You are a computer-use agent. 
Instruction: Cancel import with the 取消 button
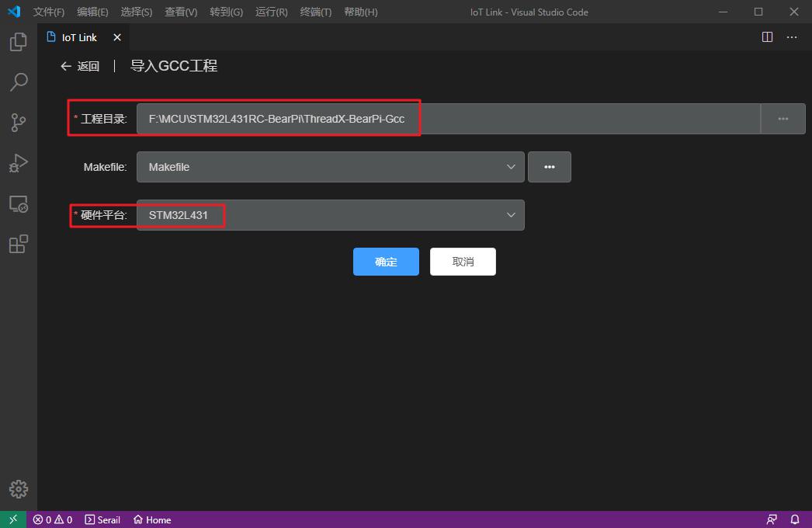pos(463,262)
